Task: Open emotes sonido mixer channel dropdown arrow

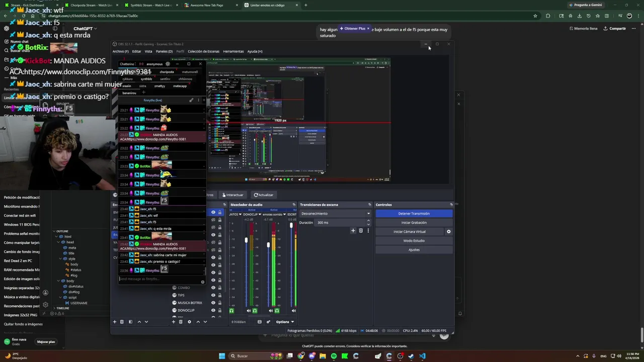Action: coord(284,215)
